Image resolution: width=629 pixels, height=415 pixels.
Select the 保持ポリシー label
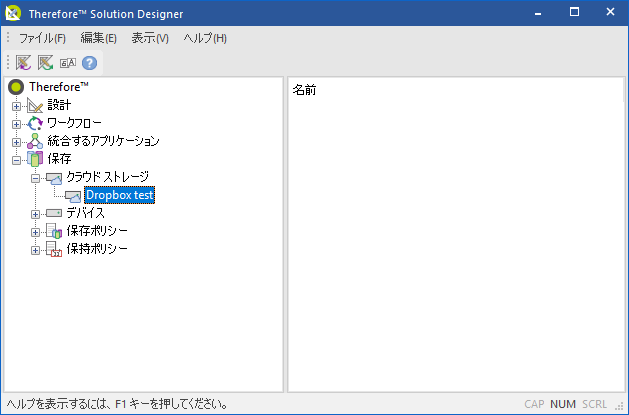pos(97,249)
